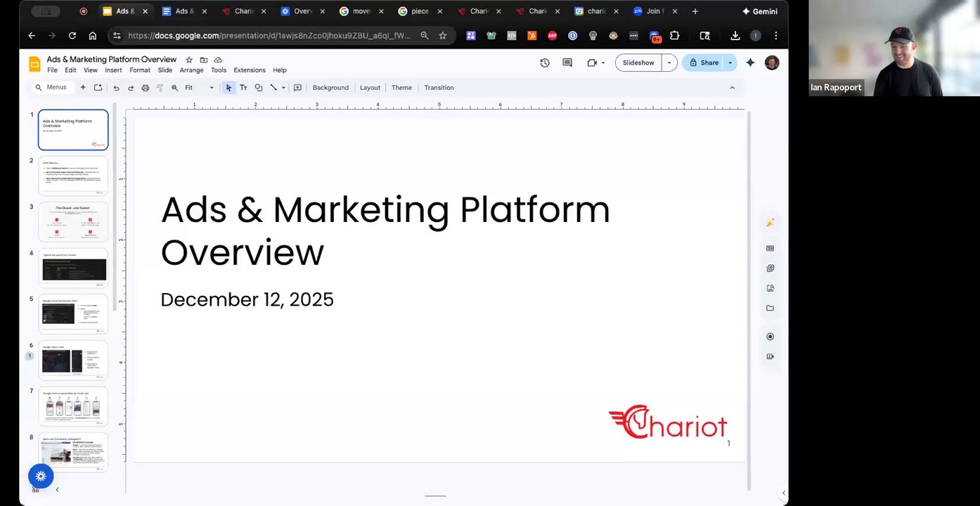
Task: Switch to grid view of slides
Action: click(35, 489)
